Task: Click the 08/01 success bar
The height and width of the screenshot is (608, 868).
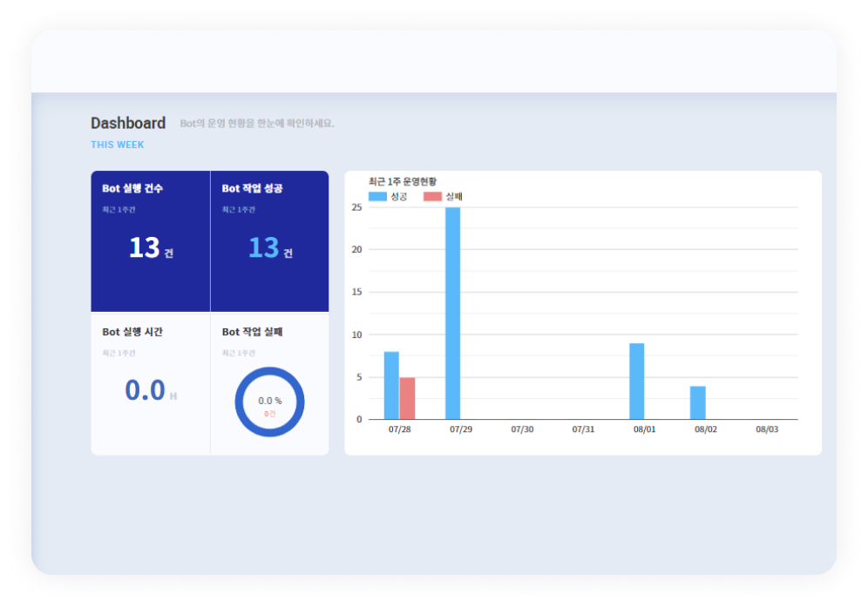Action: 637,382
